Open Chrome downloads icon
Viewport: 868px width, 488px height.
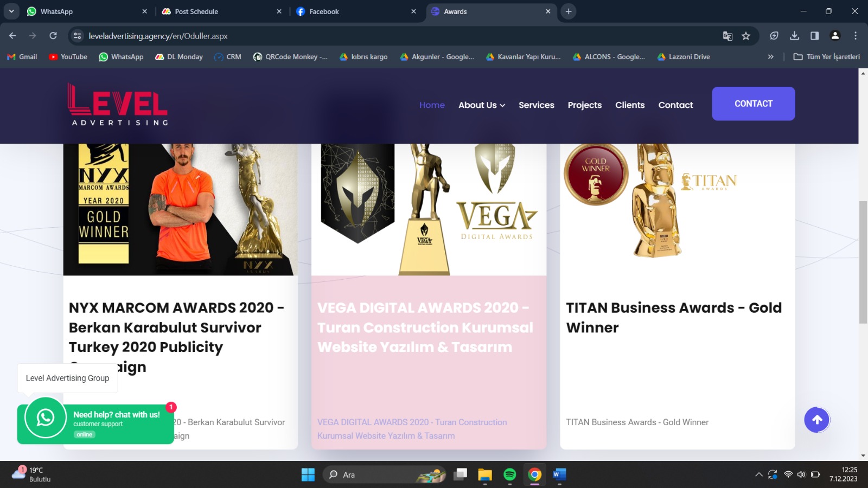click(794, 36)
